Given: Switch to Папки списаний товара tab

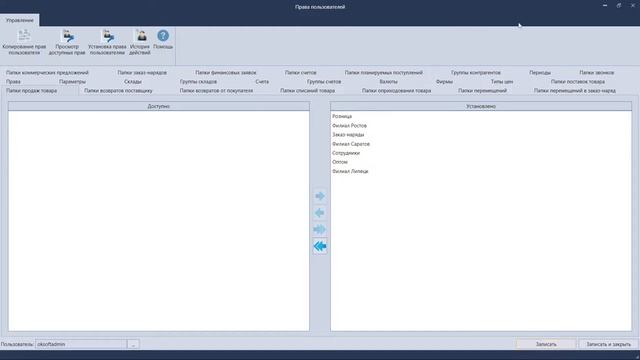Looking at the screenshot, I should pos(307,91).
